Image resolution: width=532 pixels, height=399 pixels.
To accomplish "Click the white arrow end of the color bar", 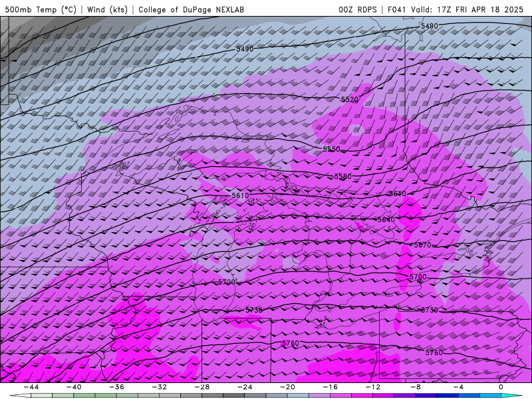I will 20,396.
